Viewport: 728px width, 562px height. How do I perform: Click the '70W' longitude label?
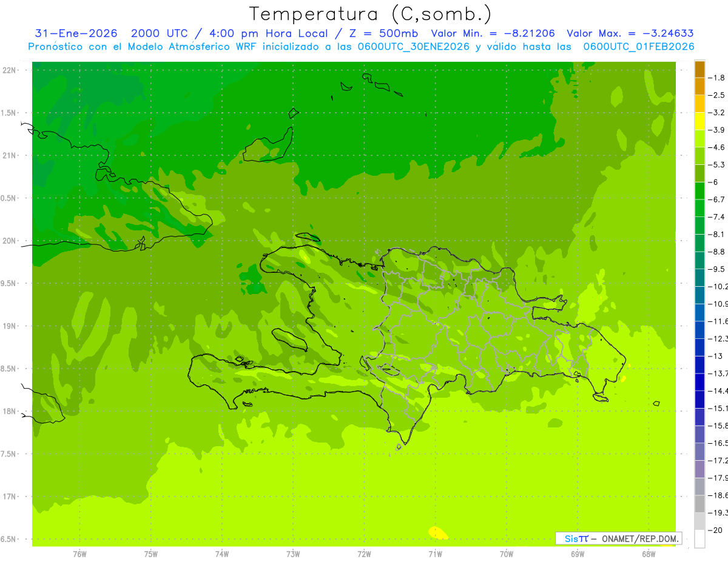(x=506, y=554)
